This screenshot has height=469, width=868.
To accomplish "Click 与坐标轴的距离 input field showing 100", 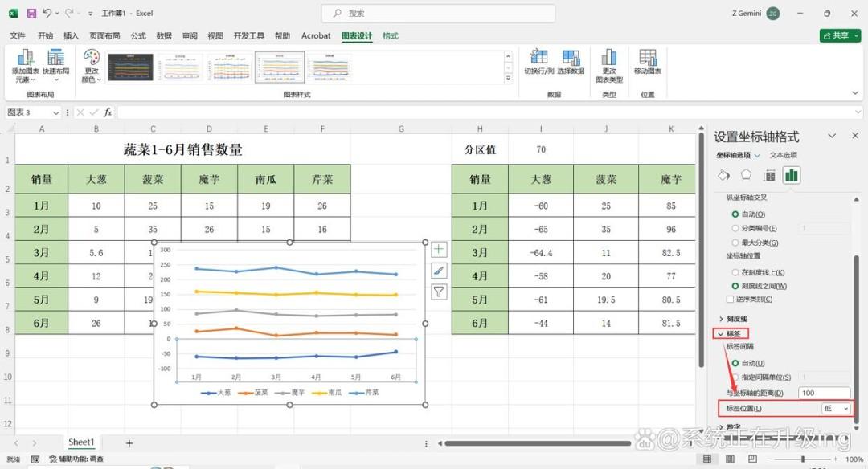I will tap(825, 393).
